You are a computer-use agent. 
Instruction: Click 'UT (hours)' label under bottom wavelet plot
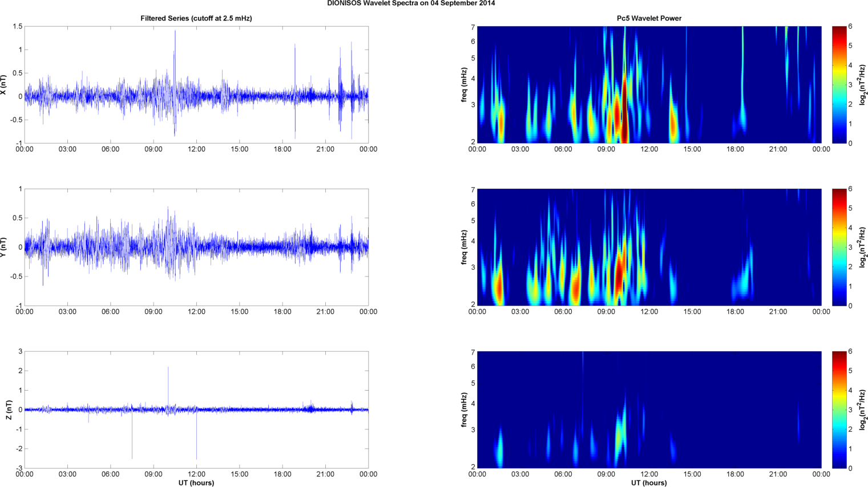click(x=649, y=483)
